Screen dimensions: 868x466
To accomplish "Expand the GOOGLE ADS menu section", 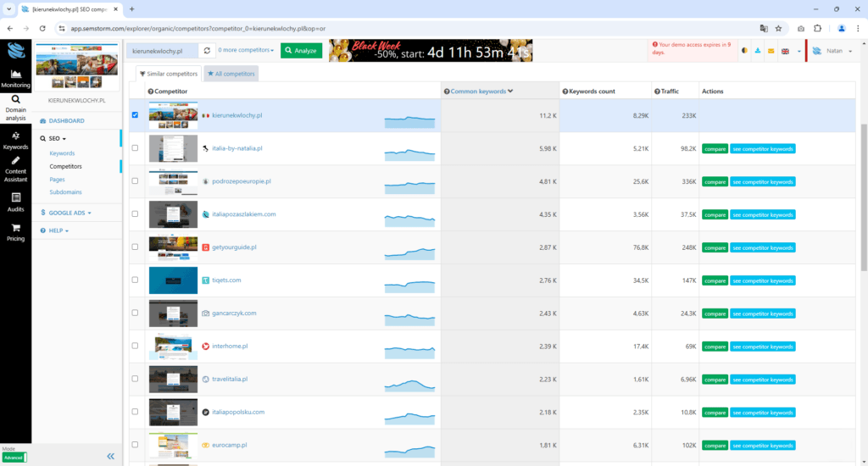I will point(66,213).
